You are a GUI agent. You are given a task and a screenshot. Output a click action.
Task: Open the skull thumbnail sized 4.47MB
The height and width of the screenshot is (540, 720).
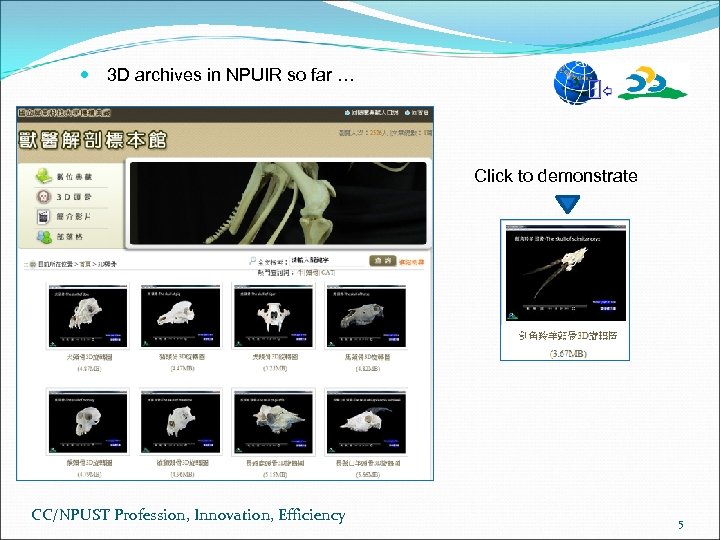click(180, 316)
